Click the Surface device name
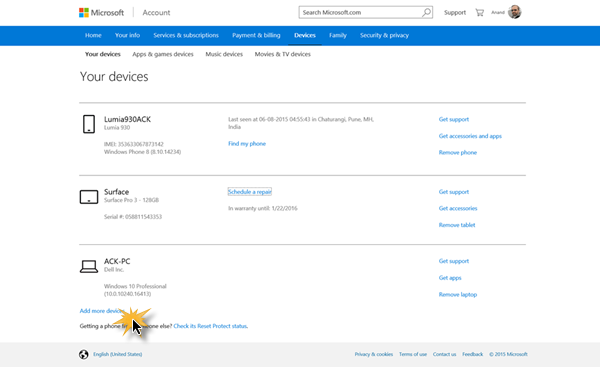This screenshot has height=367, width=600. click(x=116, y=192)
